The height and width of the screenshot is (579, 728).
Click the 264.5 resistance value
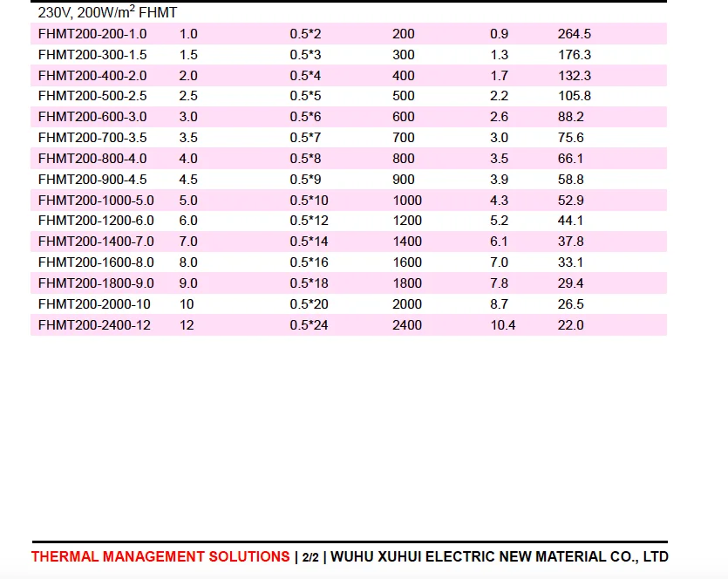575,34
